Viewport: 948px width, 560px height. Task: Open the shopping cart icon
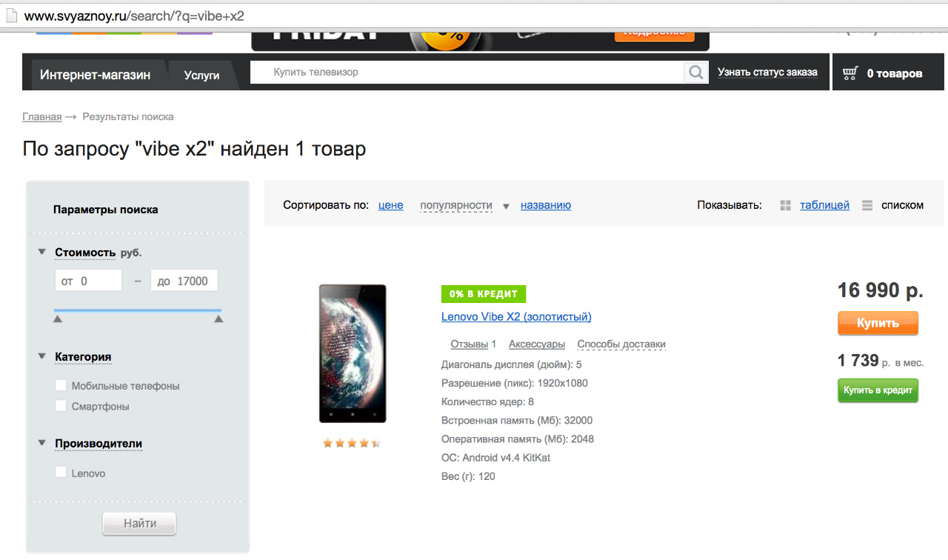pyautogui.click(x=850, y=73)
